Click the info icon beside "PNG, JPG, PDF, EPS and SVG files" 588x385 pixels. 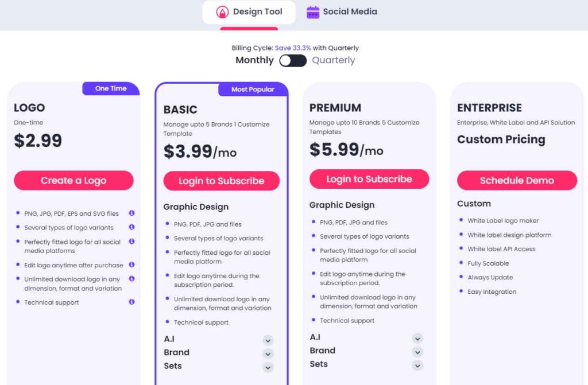click(x=131, y=212)
